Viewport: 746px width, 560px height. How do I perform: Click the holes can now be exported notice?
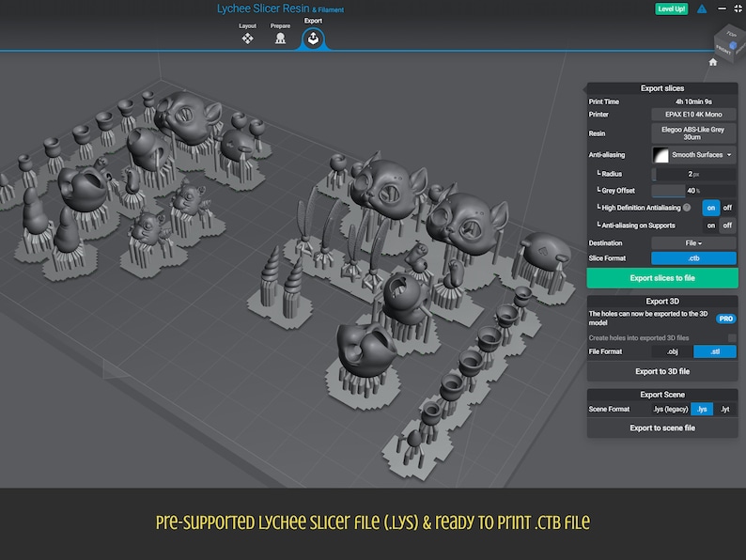[x=648, y=319]
